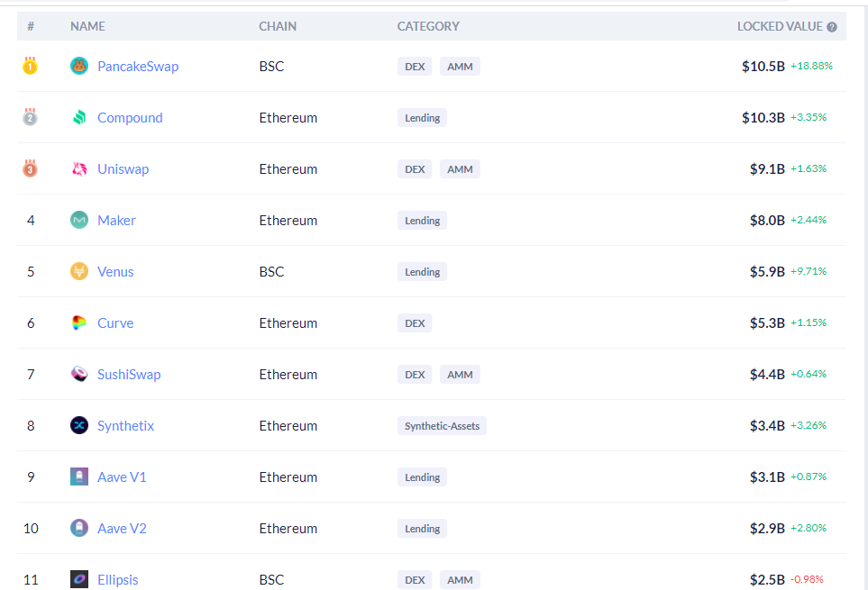Open the Maker project link
Screen dimensions: 868x590
(116, 220)
